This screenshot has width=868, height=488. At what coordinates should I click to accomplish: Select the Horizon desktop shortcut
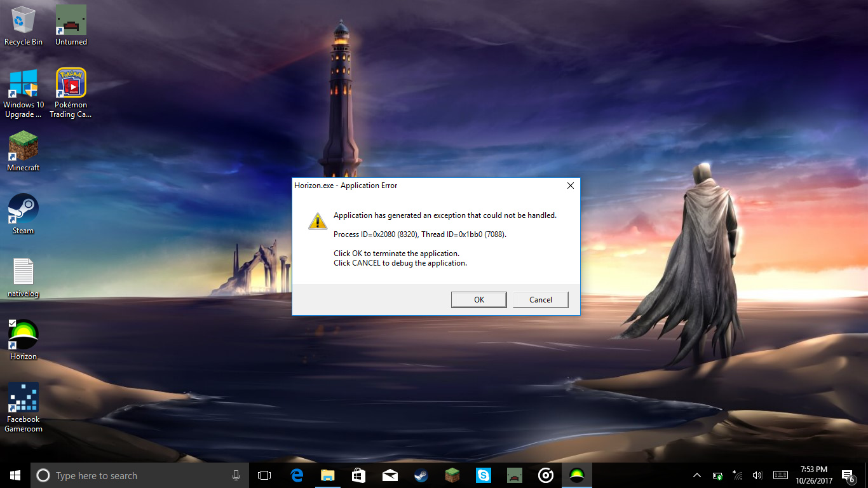(x=24, y=335)
